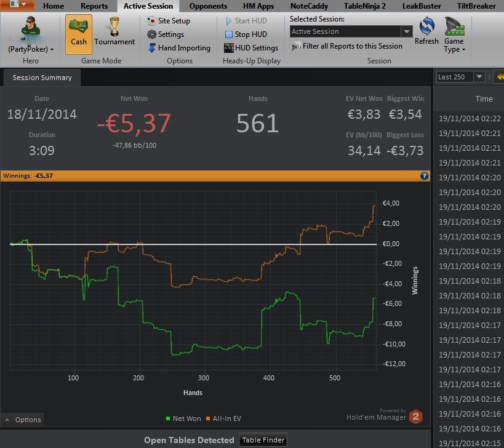Expand the PartyPoker hero dropdown
This screenshot has height=448, width=504.
[x=31, y=49]
